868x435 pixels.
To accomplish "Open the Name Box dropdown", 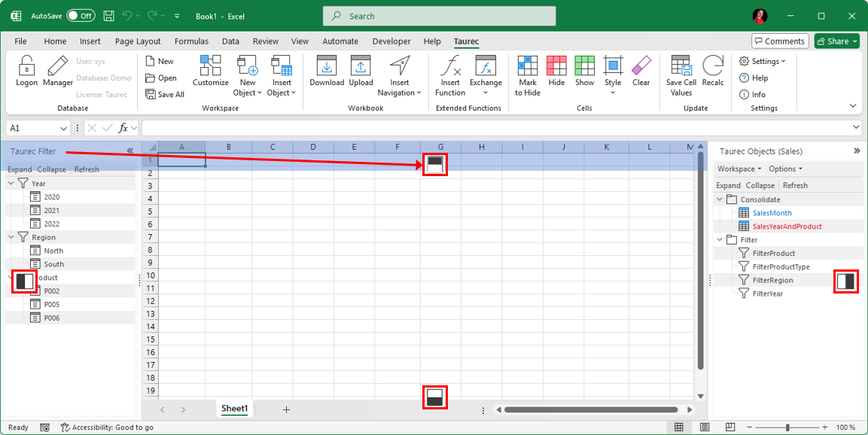I will (x=63, y=129).
